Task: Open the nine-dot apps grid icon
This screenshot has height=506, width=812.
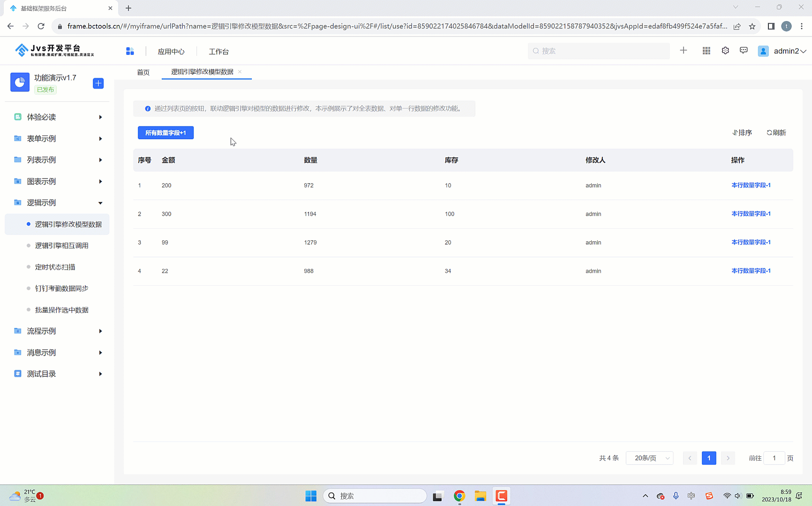Action: pyautogui.click(x=707, y=51)
